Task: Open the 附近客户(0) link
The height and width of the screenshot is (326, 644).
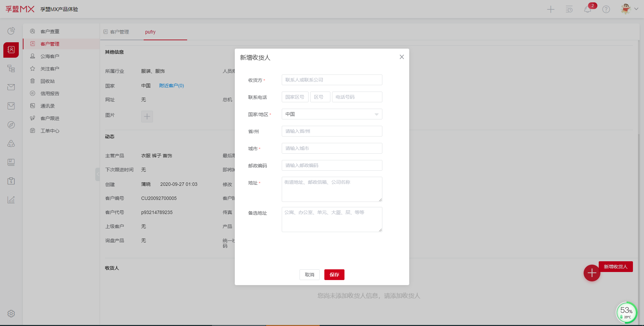Action: tap(171, 86)
